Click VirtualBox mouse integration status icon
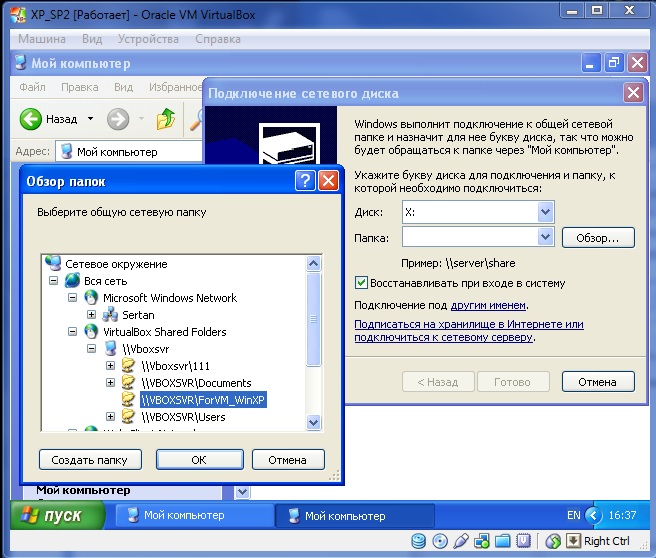 553,541
